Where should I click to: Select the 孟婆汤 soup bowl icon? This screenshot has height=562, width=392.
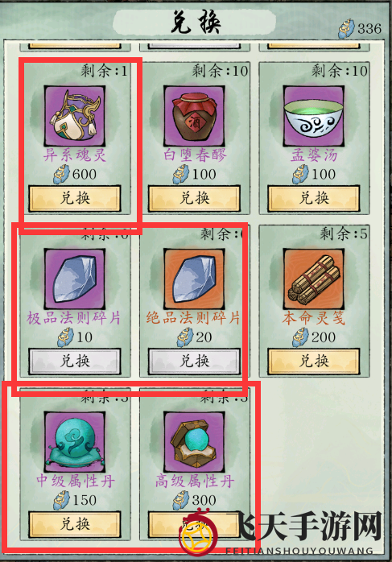[314, 116]
